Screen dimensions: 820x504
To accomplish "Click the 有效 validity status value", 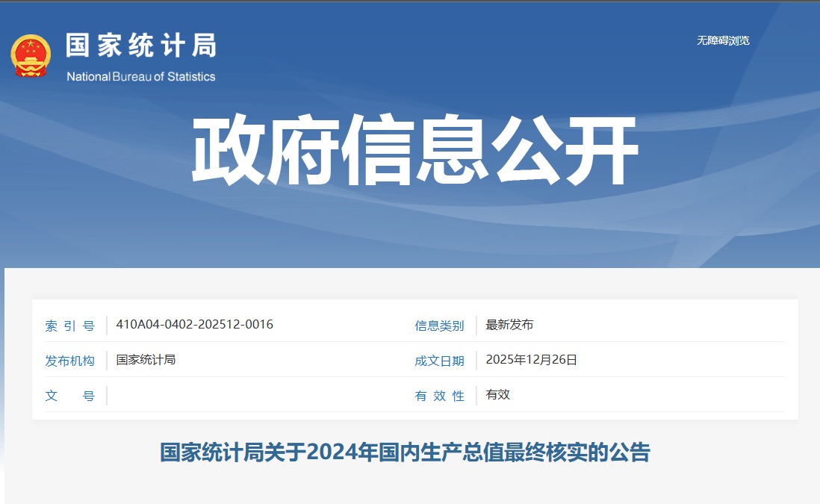I will coord(497,395).
